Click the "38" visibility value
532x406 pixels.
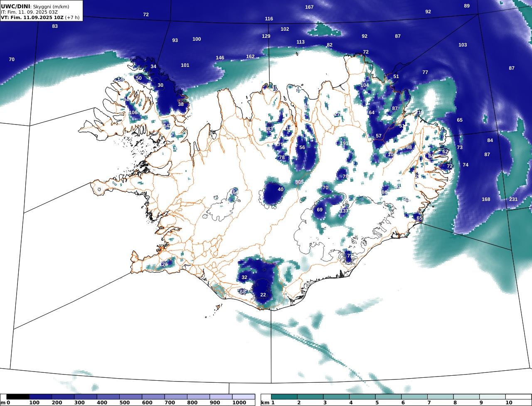[x=181, y=104]
